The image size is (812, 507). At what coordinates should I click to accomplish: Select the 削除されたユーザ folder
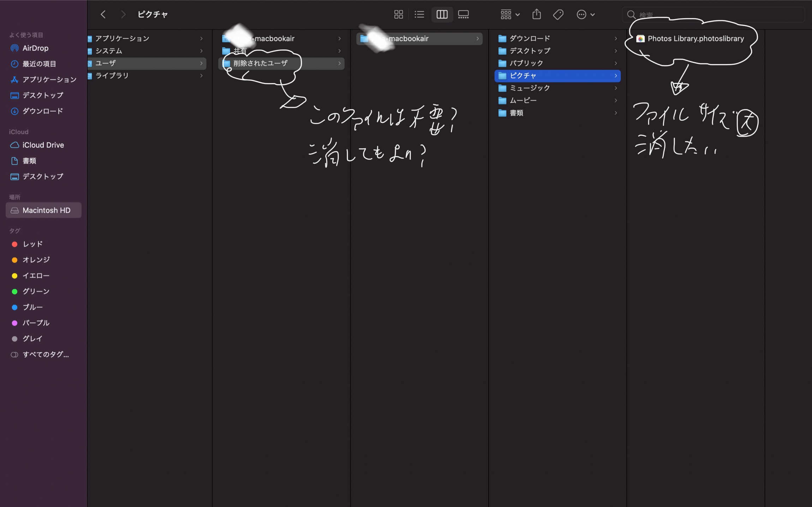(x=261, y=64)
